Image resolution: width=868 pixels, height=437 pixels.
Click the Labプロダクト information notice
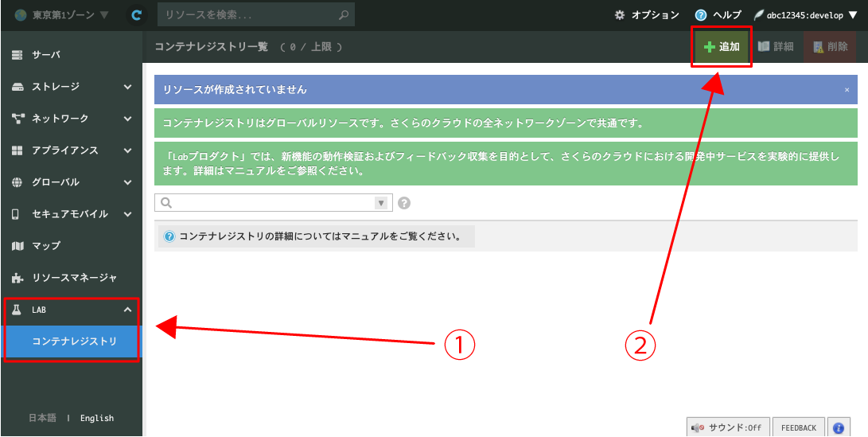pos(507,164)
